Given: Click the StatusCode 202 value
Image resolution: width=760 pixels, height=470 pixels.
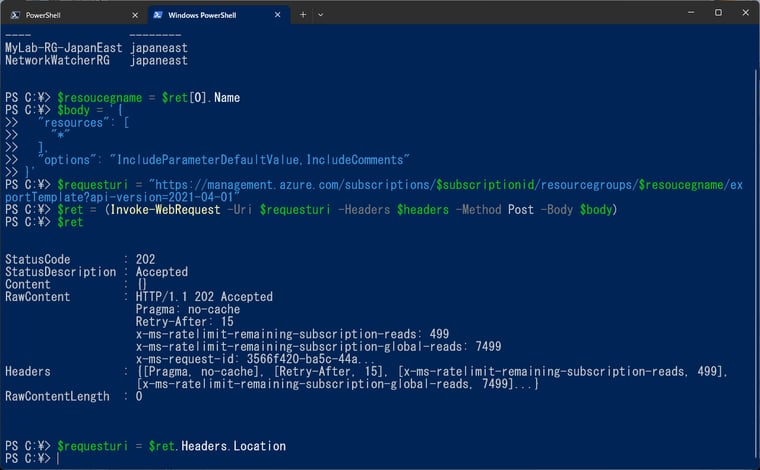Looking at the screenshot, I should pyautogui.click(x=145, y=260).
